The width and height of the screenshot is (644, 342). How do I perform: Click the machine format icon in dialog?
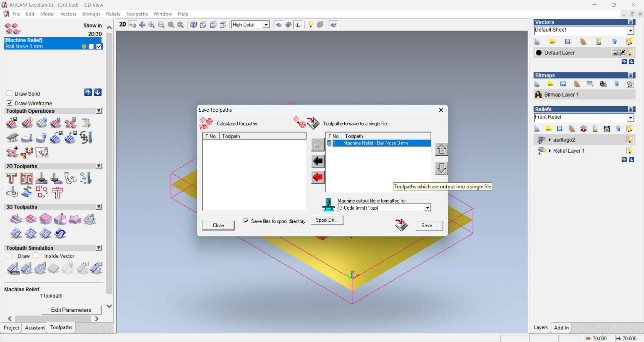coord(328,205)
